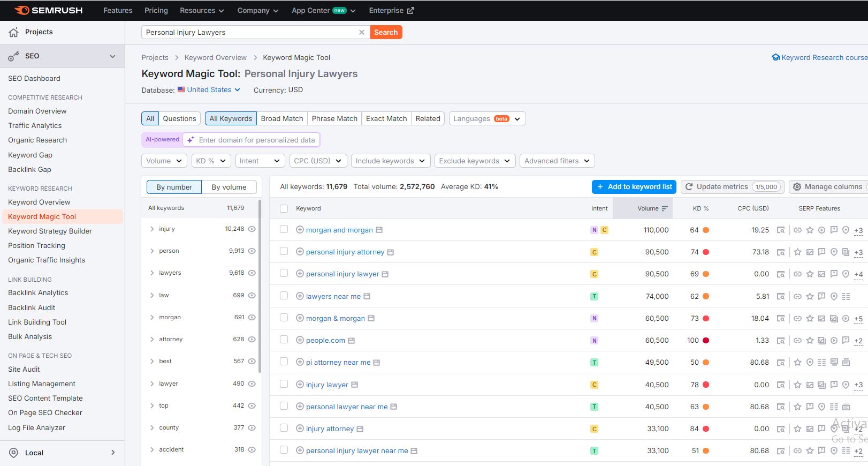Click the star reviews icon in pi attorney near me row

coord(797,363)
